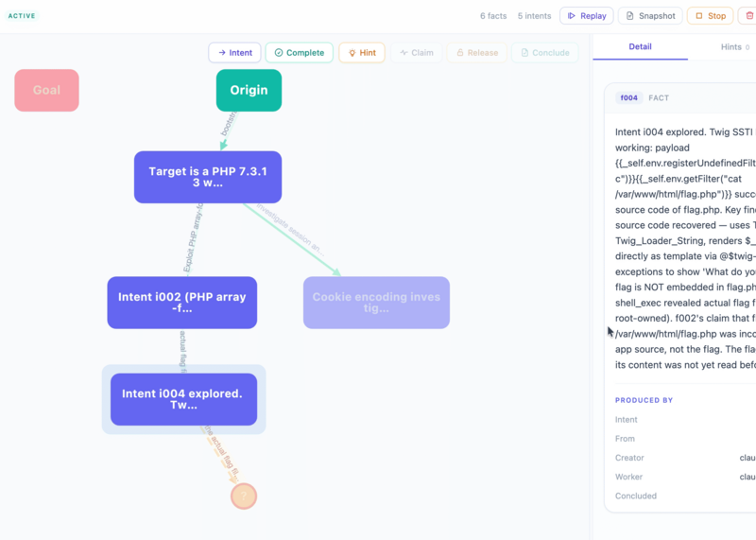
Task: Click the 'bootstrap' edge label below Origin
Action: [x=230, y=124]
